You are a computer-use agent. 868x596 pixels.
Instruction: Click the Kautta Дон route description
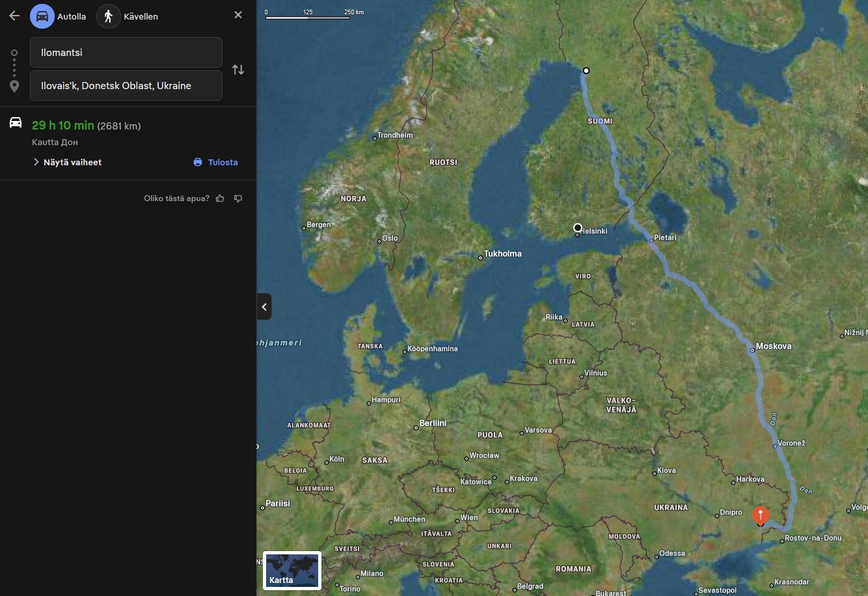[x=55, y=142]
